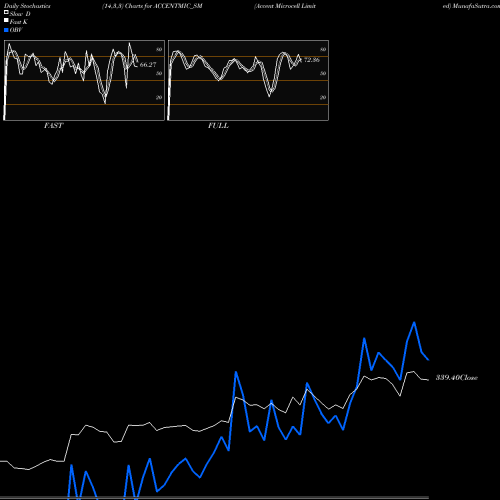The image size is (500, 500).
Task: Click the 80 axis label in FULL chart
Action: tap(323, 49)
